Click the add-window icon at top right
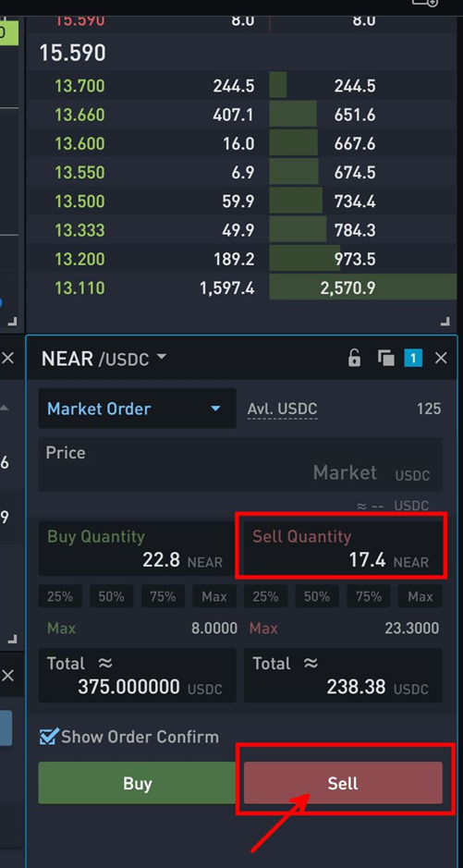 (x=425, y=3)
